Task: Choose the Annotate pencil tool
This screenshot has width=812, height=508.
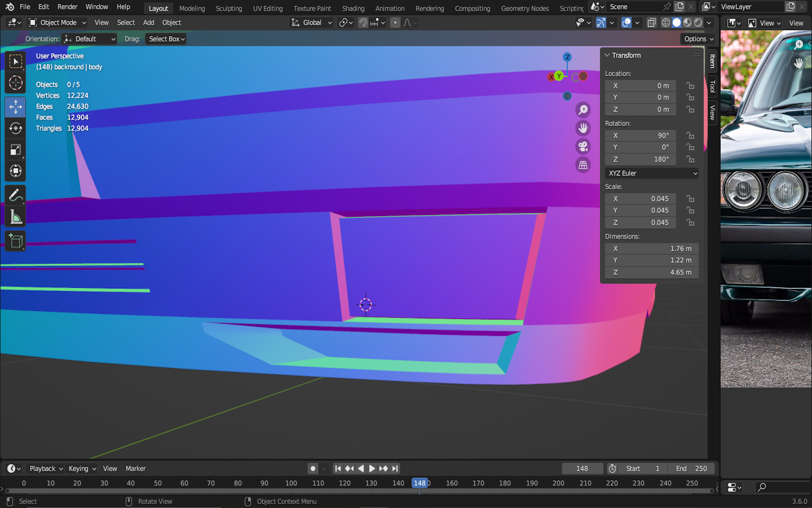Action: 15,195
